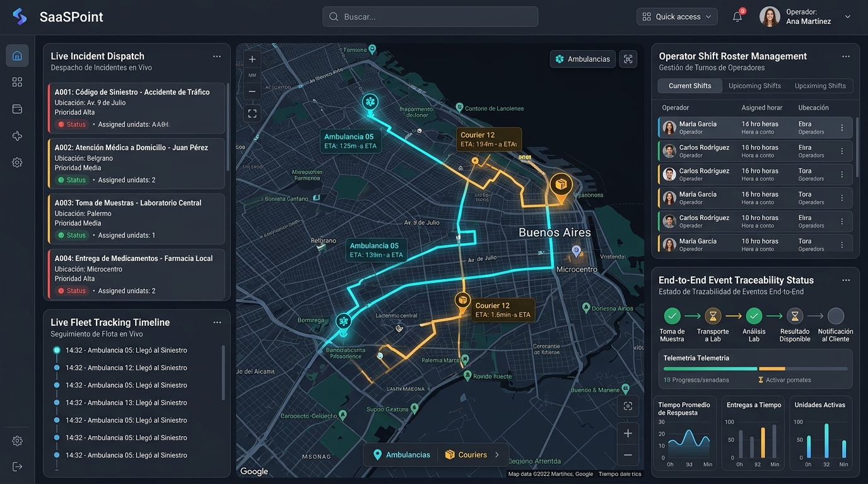868x484 pixels.
Task: Open incident A002 Atención Médica a Domicilio
Action: click(136, 164)
